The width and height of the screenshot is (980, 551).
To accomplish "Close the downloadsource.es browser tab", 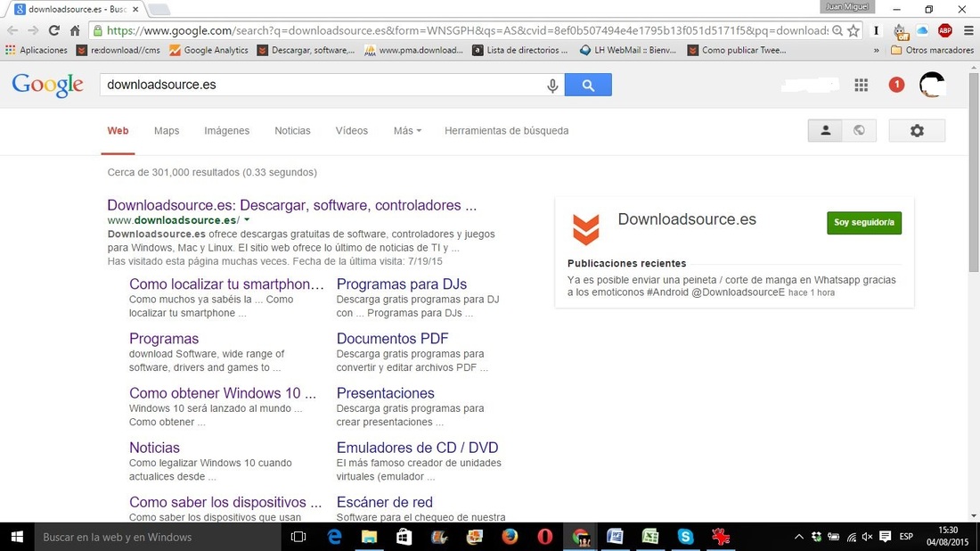I will coord(135,10).
